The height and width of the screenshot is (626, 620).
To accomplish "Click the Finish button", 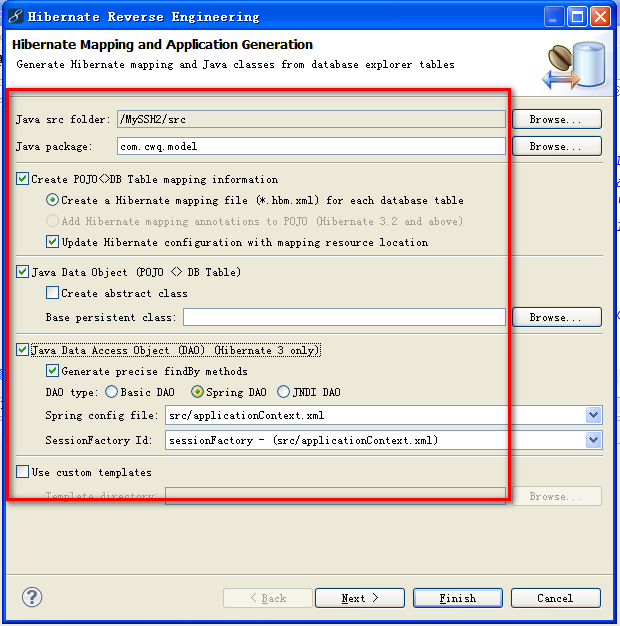I will (x=458, y=598).
